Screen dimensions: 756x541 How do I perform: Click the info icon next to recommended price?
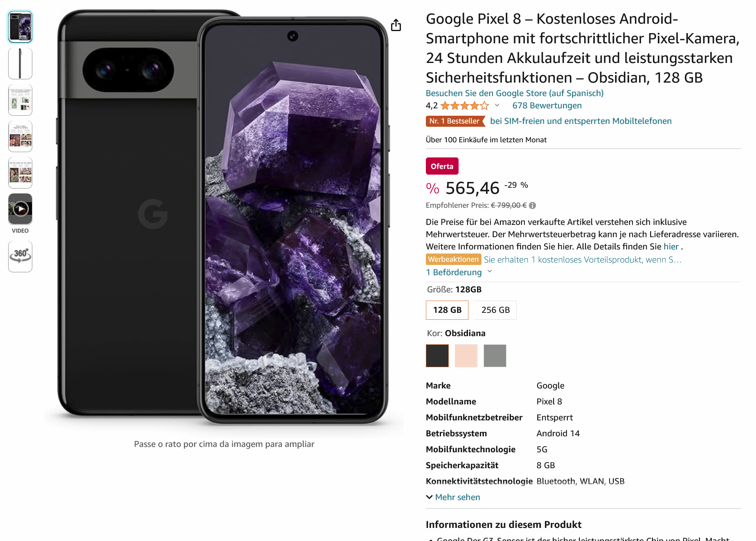point(532,205)
